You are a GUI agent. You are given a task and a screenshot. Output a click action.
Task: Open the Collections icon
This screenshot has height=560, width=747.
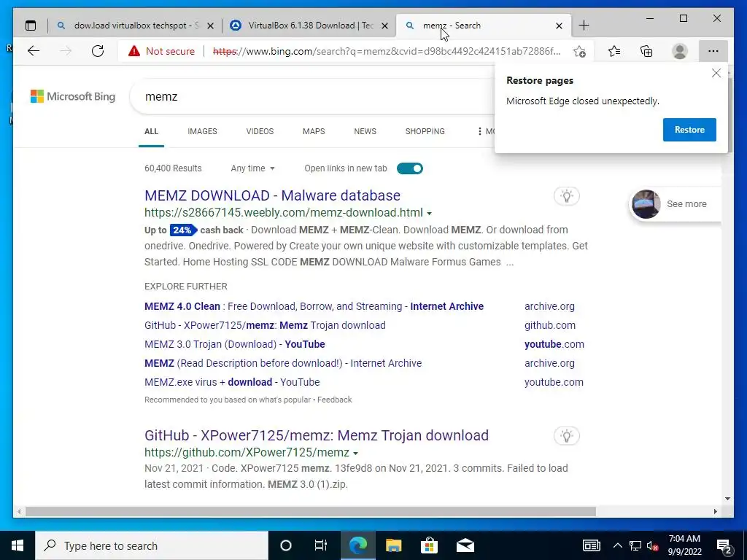tap(646, 51)
